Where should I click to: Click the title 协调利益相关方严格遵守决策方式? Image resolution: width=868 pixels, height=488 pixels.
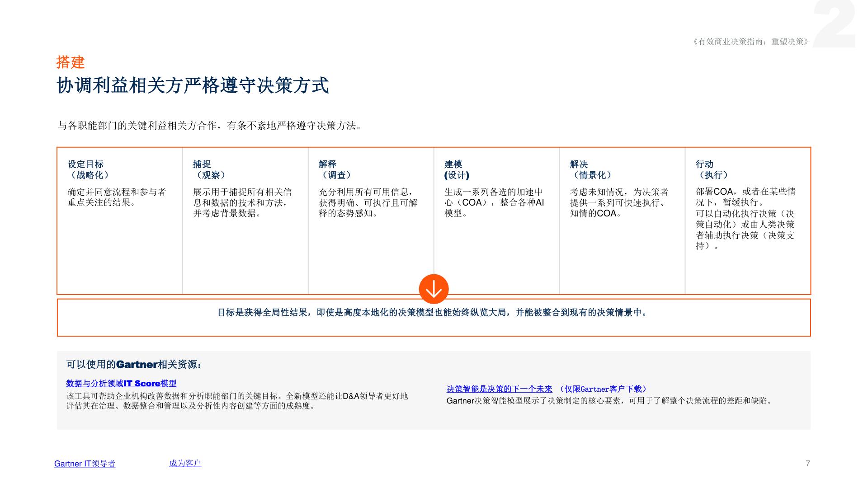[193, 85]
